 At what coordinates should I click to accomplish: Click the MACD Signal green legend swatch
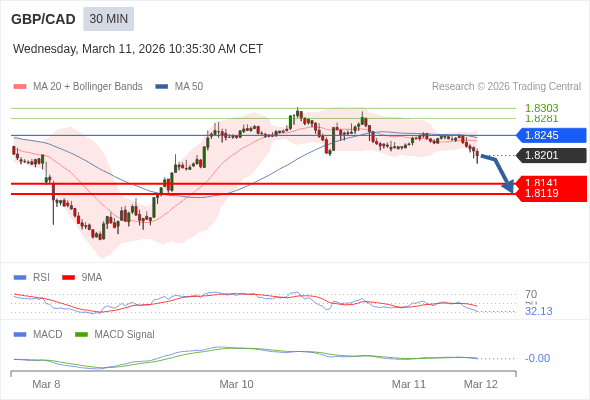click(81, 335)
